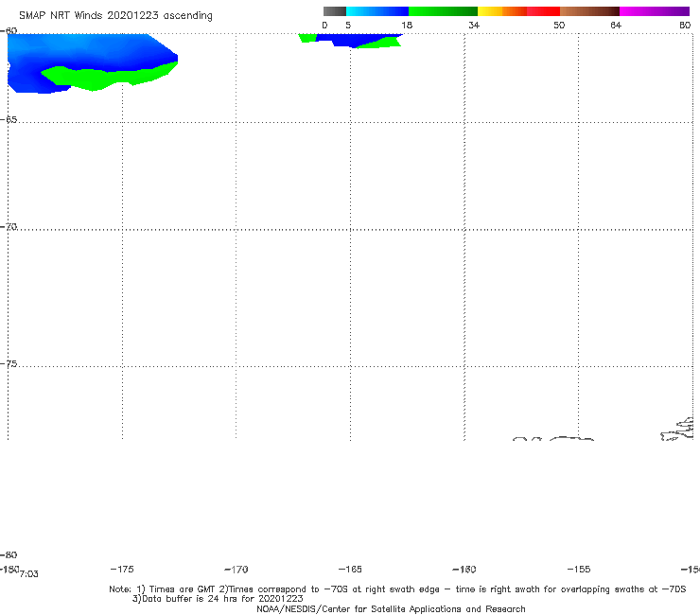
Task: Click the title 'SMAP NRT Winds 20201223 ascending'
Action: coord(115,15)
